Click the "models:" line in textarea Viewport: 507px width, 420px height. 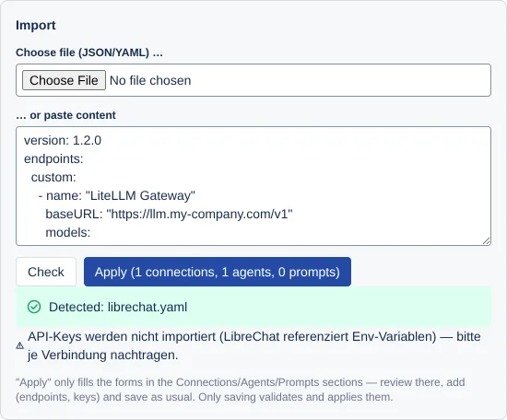[x=68, y=233]
